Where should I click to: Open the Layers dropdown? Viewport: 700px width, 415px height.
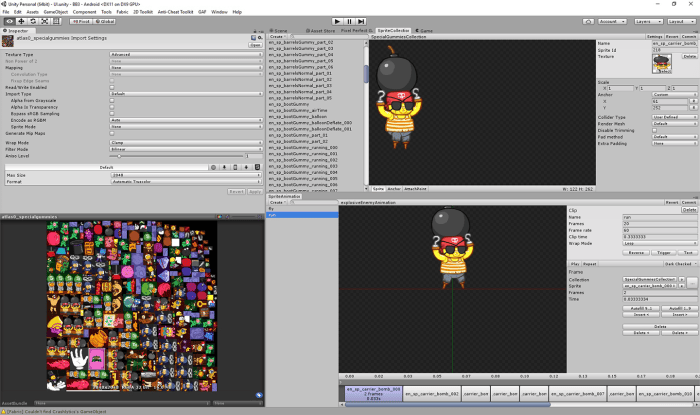(647, 21)
